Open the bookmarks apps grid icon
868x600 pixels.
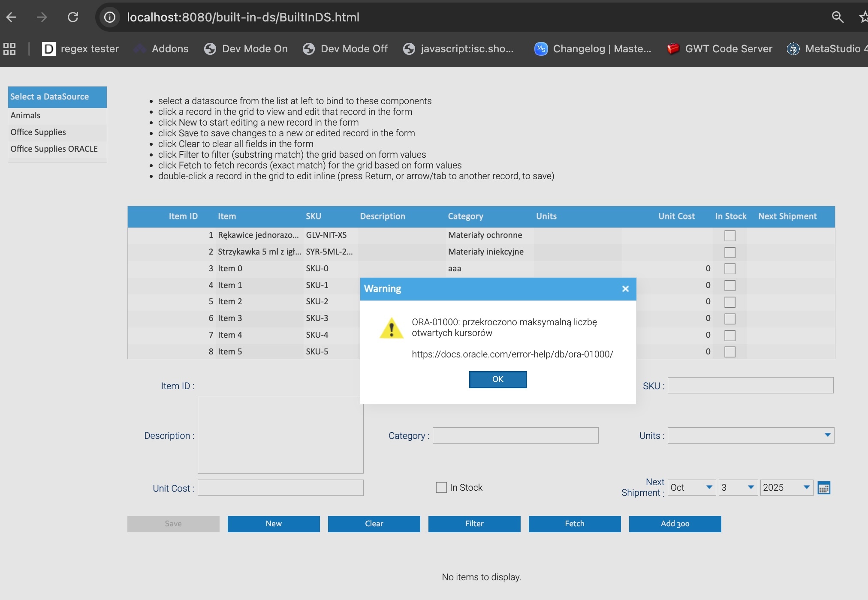[9, 49]
